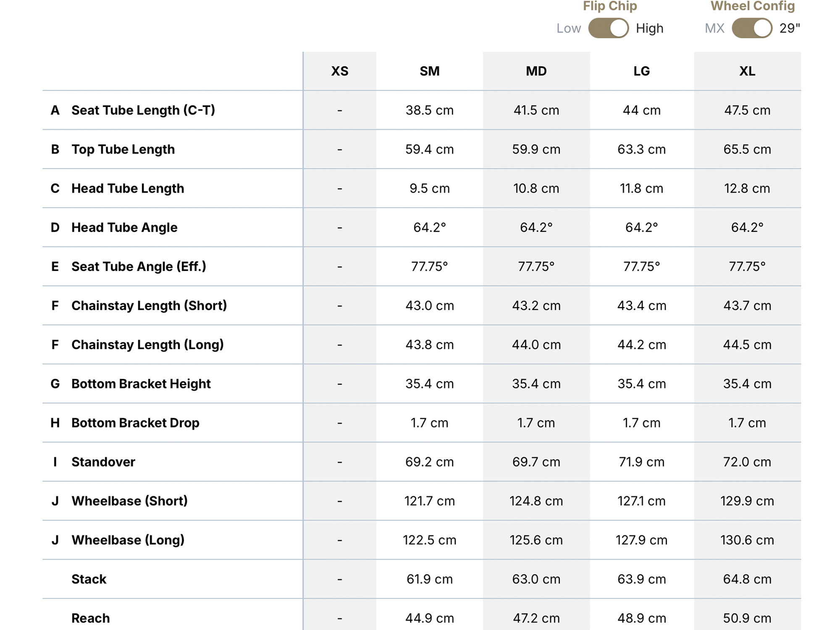840x630 pixels.
Task: Click the XL size column header
Action: click(x=747, y=71)
